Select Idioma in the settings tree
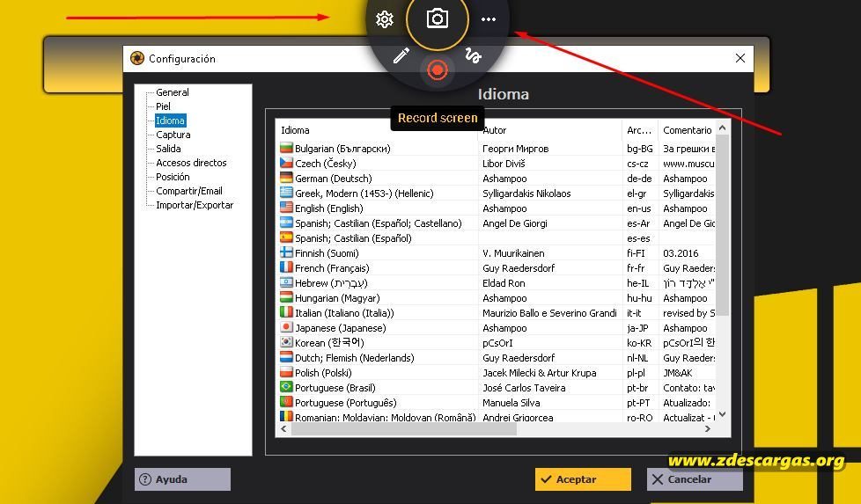The width and height of the screenshot is (861, 504). (x=170, y=121)
